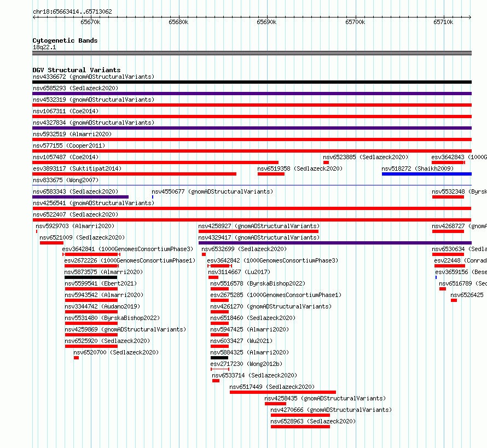Open esv2672226 1000Genomes Phase1 label
This screenshot has height=448, width=487.
pos(130,260)
